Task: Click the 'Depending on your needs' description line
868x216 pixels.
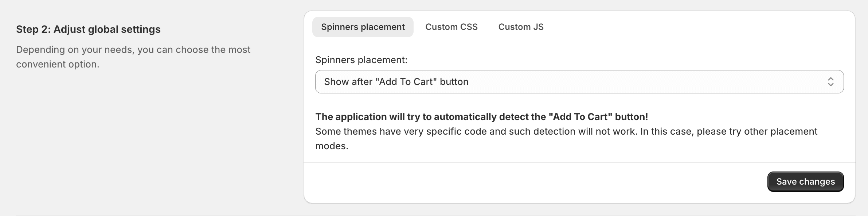Action: tap(133, 50)
